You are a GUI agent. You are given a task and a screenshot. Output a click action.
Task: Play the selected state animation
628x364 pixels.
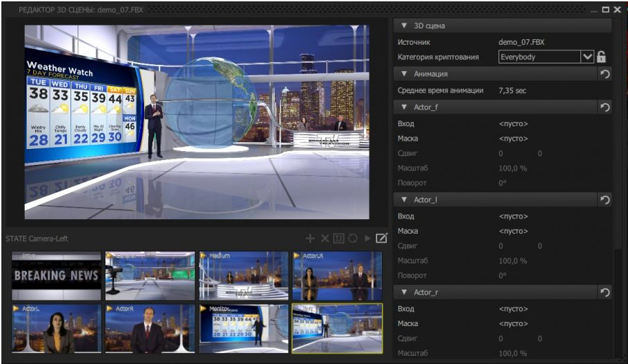[x=367, y=239]
